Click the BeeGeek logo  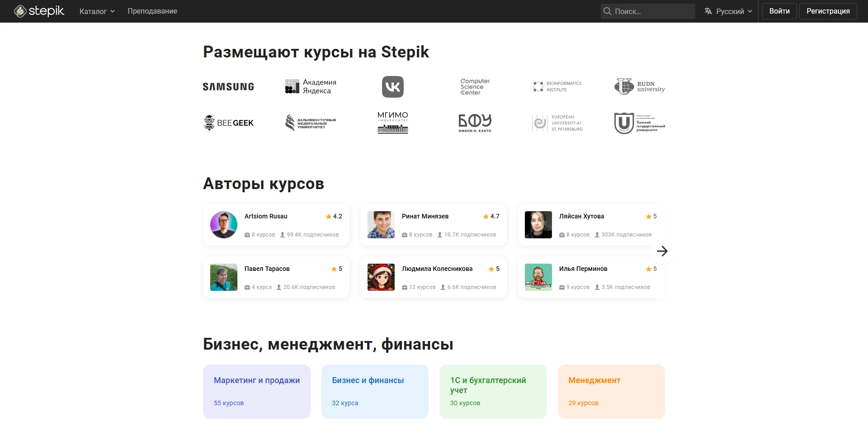pos(229,123)
